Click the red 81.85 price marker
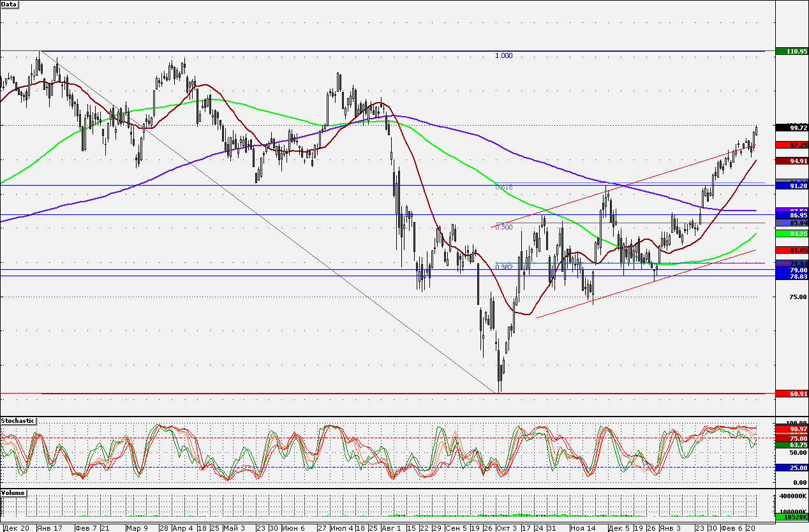The height and width of the screenshot is (532, 809). (791, 250)
